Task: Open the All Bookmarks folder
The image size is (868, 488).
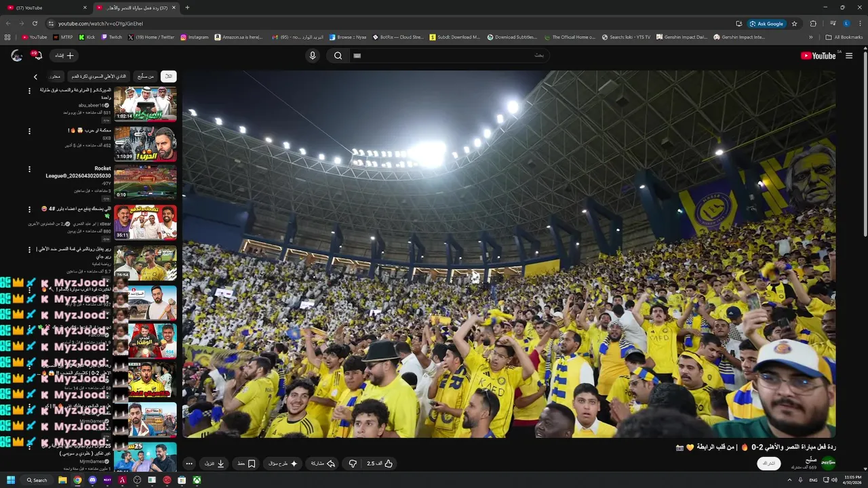Action: pyautogui.click(x=844, y=37)
